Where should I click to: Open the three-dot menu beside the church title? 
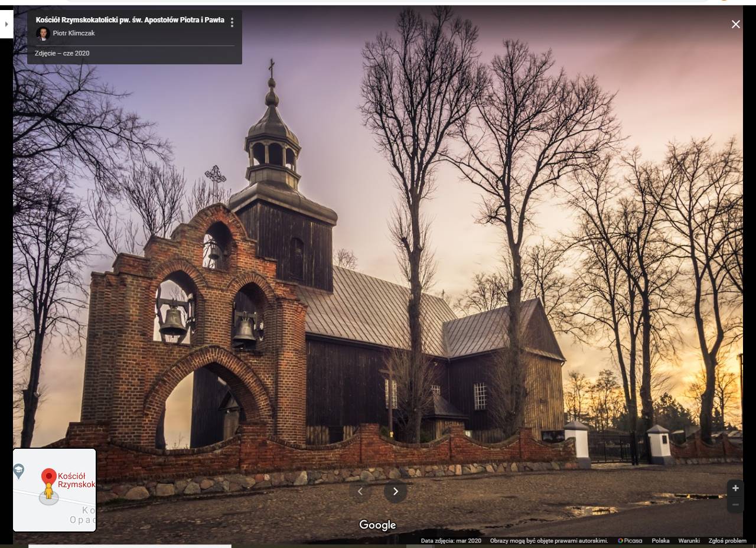[x=232, y=22]
